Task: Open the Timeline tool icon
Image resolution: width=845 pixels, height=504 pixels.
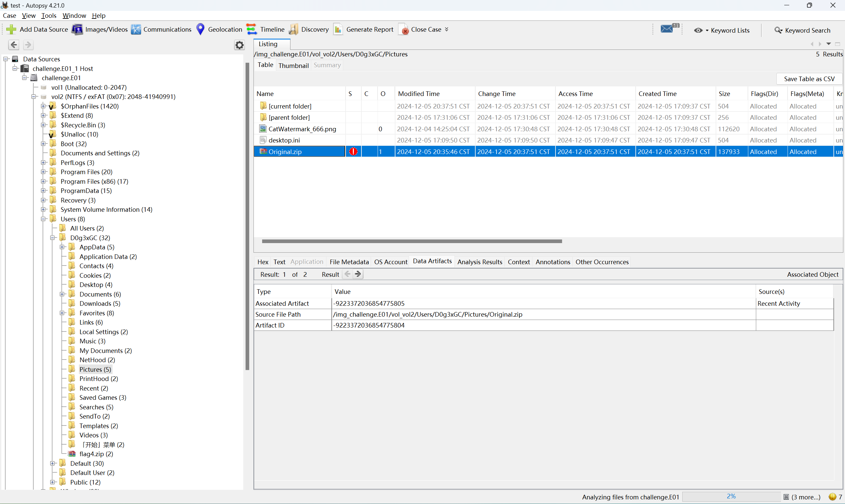Action: 252,30
